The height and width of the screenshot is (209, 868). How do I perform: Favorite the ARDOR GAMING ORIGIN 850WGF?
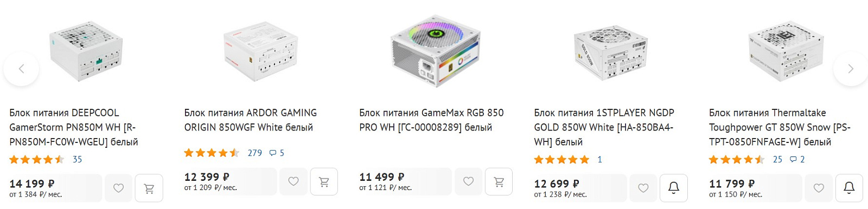coord(293,181)
